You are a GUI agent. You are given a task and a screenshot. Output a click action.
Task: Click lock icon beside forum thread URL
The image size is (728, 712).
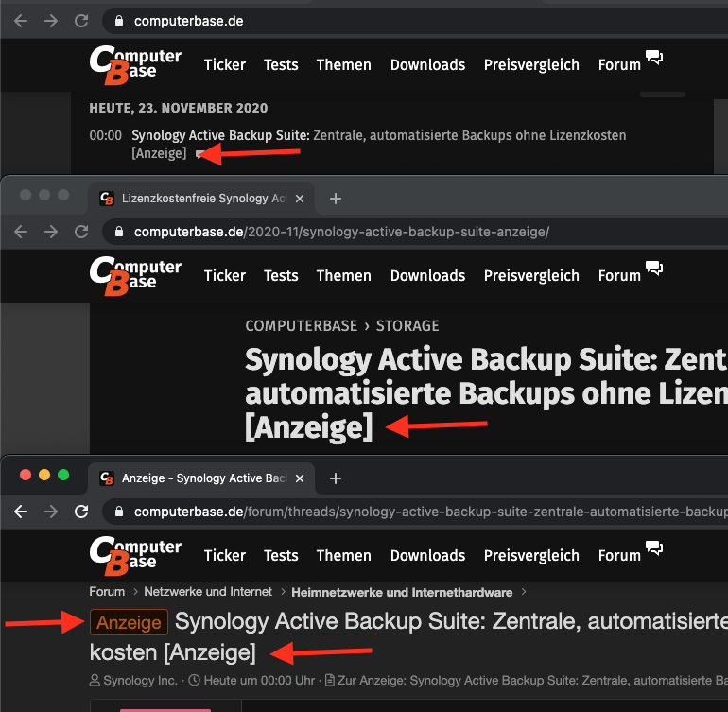coord(119,512)
